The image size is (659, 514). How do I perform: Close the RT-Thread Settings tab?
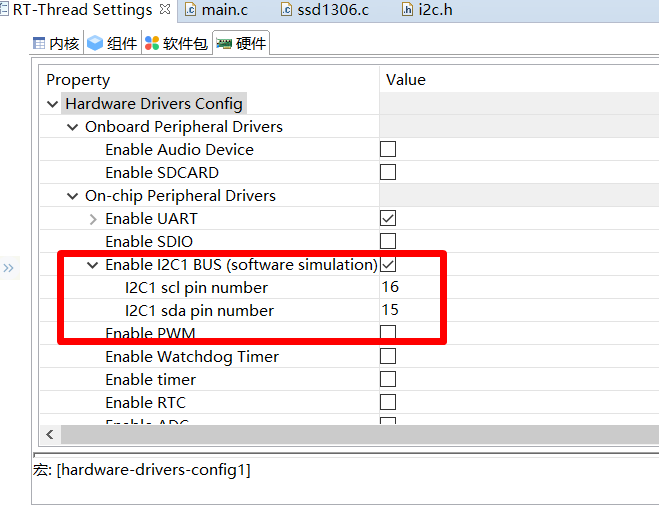165,9
